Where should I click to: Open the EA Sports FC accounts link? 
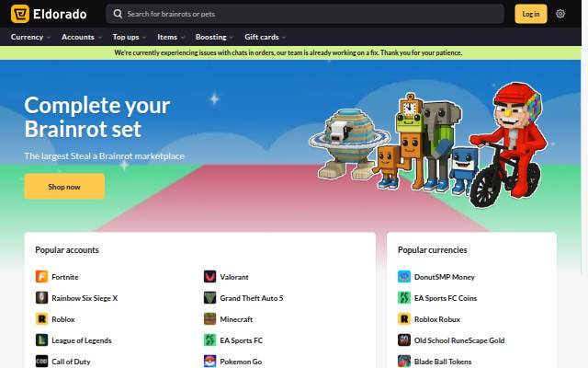(241, 340)
